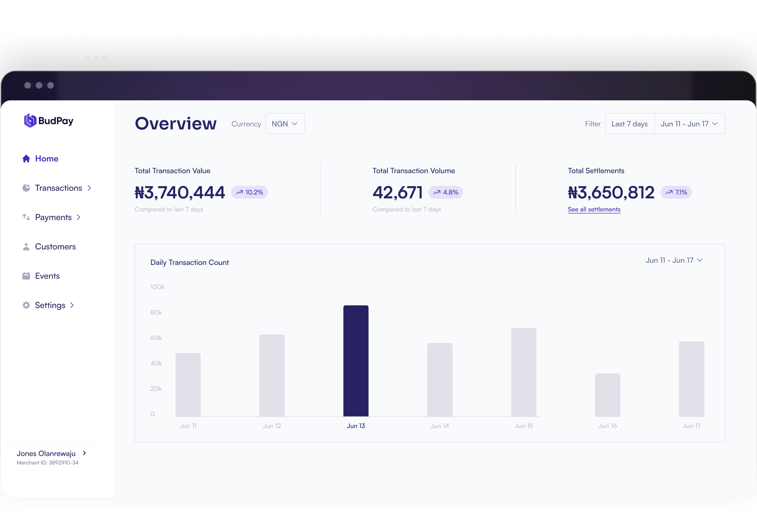Viewport: 757px width, 532px height.
Task: Click the Home house icon
Action: point(26,159)
